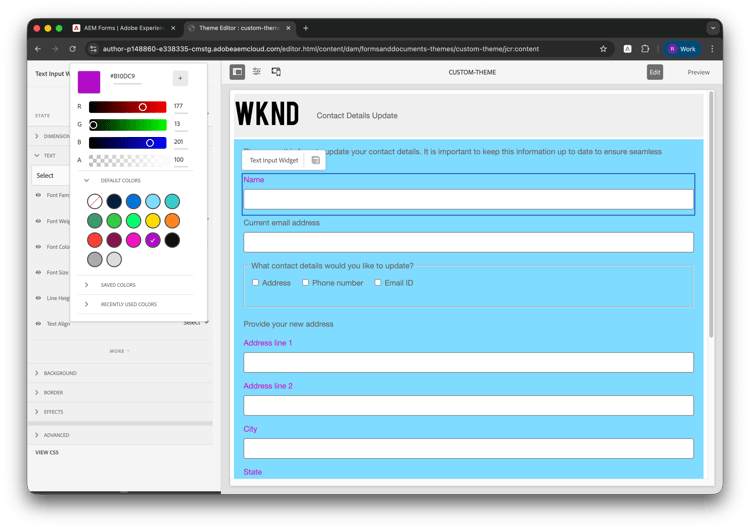Pick the no-color transparent swatch
Viewport: 750px width, 530px height.
pyautogui.click(x=95, y=201)
